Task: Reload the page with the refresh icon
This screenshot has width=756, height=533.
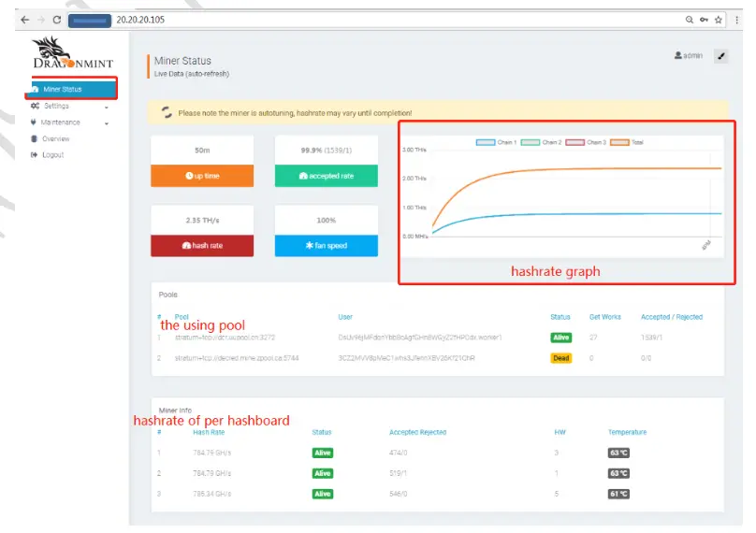Action: (57, 20)
